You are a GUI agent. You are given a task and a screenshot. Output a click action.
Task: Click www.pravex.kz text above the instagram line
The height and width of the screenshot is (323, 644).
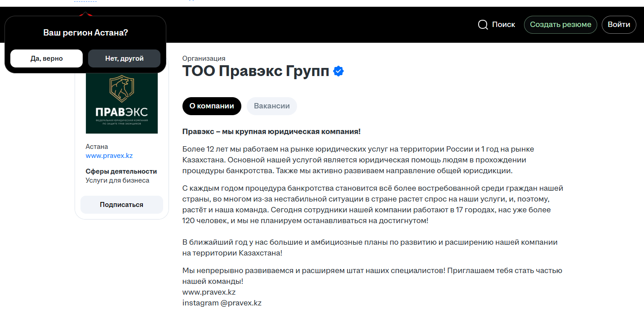click(x=209, y=292)
